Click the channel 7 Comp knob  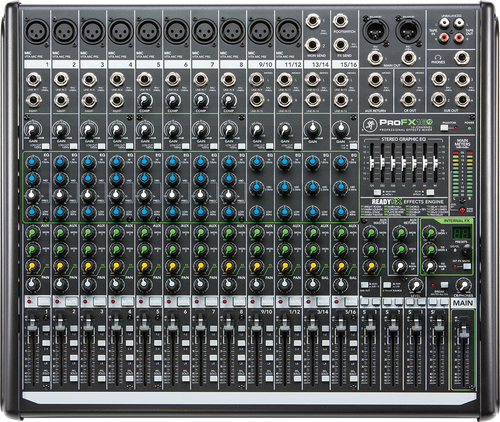coord(201,100)
